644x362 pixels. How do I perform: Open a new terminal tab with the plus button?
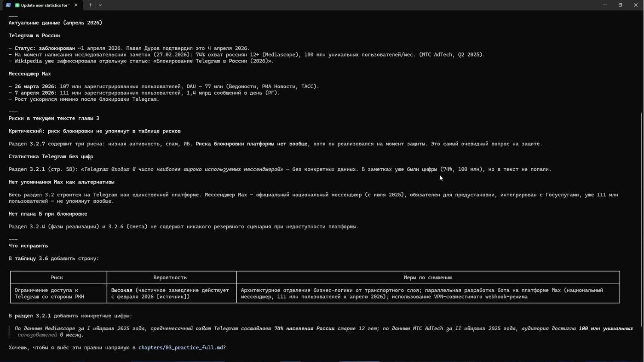coord(90,5)
